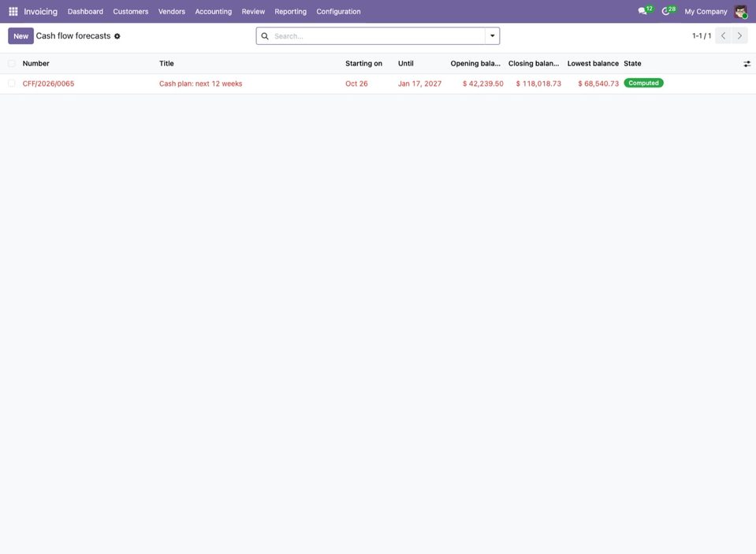This screenshot has width=756, height=554.
Task: Click the $ 118,018.73 closing balance cell
Action: point(538,84)
